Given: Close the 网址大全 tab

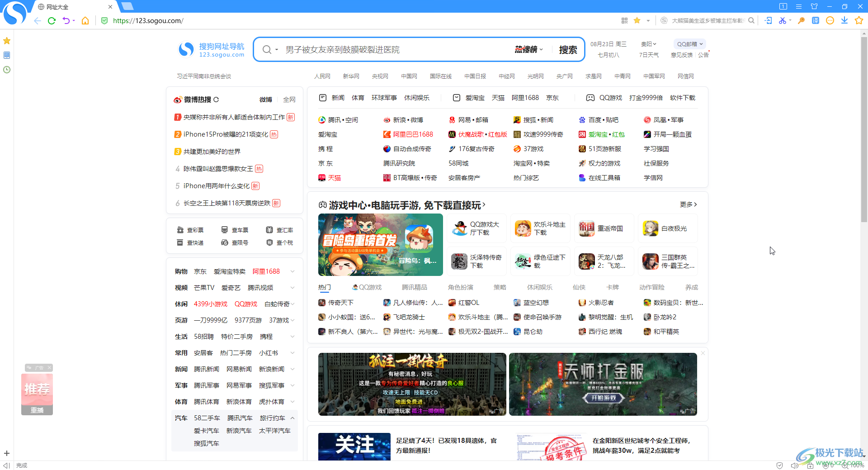Looking at the screenshot, I should click(x=110, y=7).
